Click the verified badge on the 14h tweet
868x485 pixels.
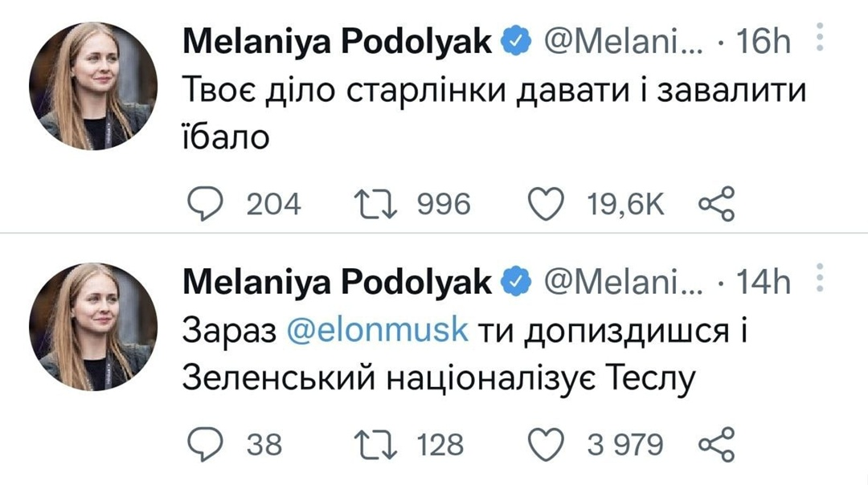point(515,282)
